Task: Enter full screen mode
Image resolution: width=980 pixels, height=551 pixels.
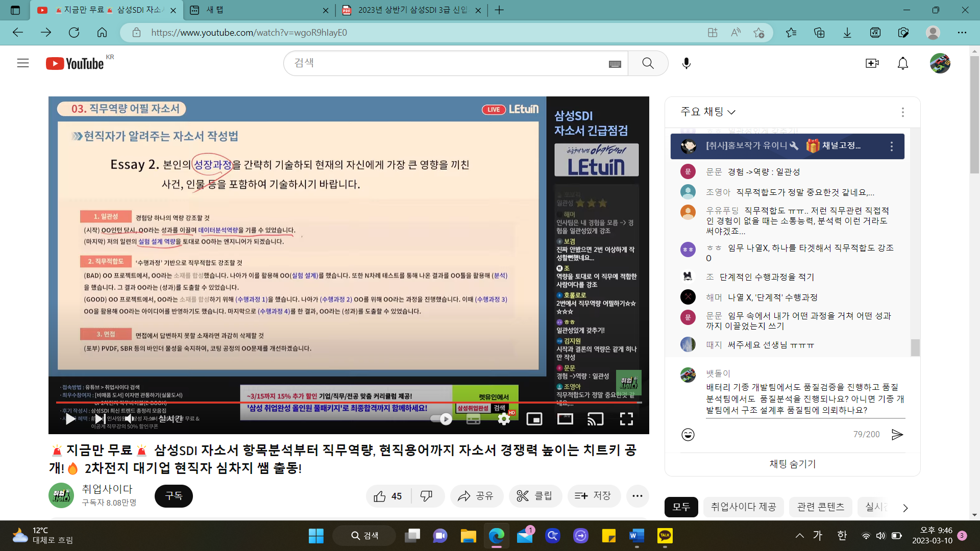Action: pyautogui.click(x=626, y=419)
